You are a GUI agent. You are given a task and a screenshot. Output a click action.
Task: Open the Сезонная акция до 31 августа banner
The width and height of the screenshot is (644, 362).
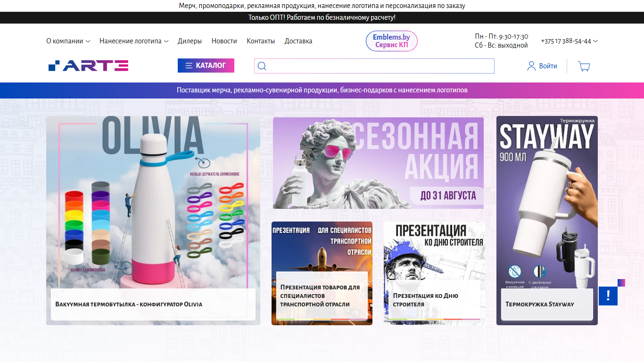pyautogui.click(x=378, y=163)
